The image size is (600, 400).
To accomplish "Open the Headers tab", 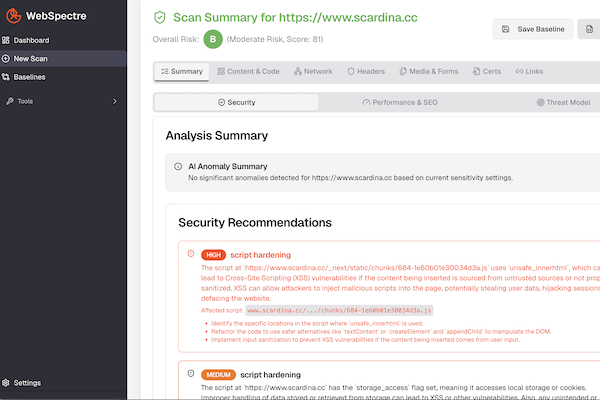I will pyautogui.click(x=366, y=72).
